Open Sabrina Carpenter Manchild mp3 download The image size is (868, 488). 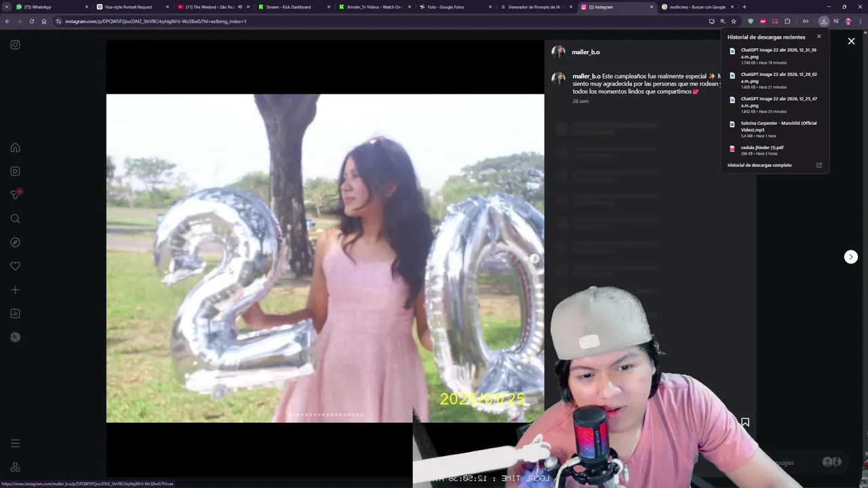pos(774,129)
